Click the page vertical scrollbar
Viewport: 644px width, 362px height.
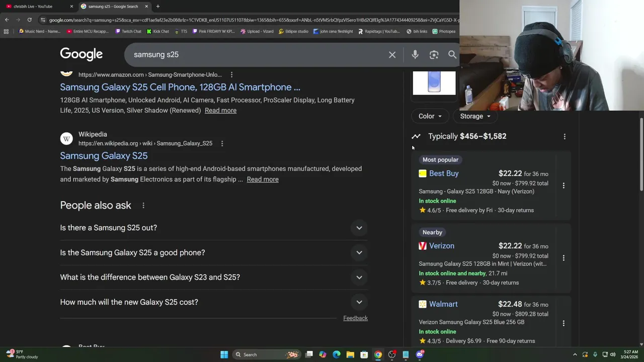tap(641, 155)
